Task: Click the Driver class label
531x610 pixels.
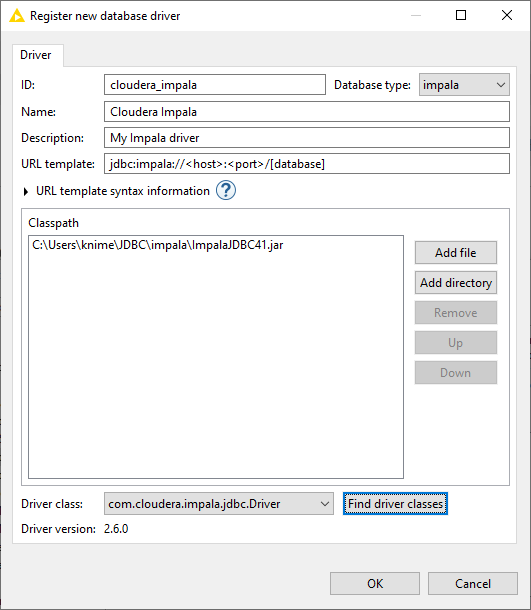Action: pos(52,504)
